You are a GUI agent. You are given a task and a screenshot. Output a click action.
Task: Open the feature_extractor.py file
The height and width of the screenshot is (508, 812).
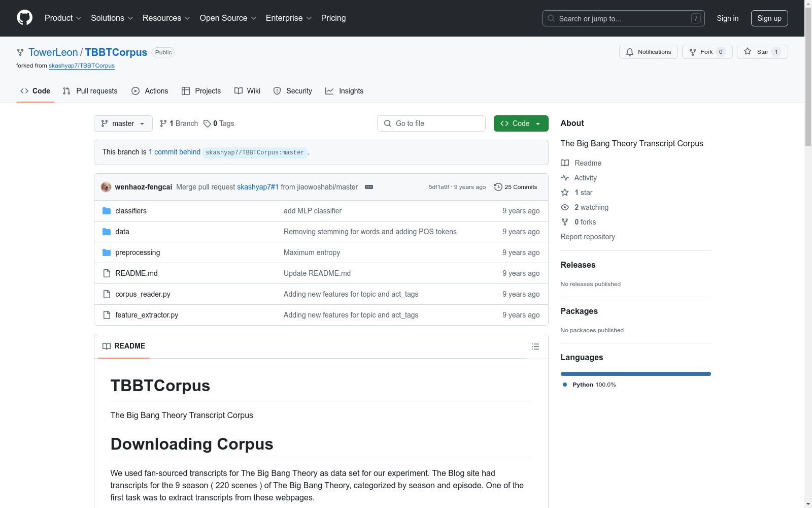point(147,315)
